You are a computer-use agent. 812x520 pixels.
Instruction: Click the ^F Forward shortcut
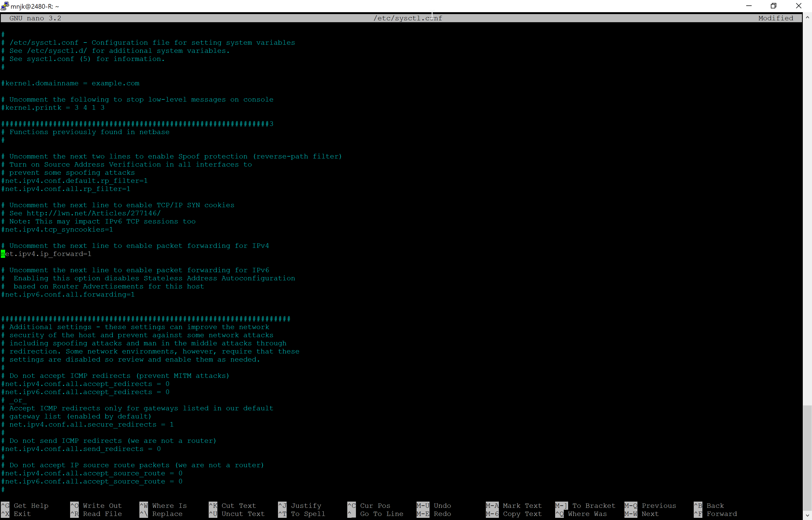pyautogui.click(x=716, y=513)
